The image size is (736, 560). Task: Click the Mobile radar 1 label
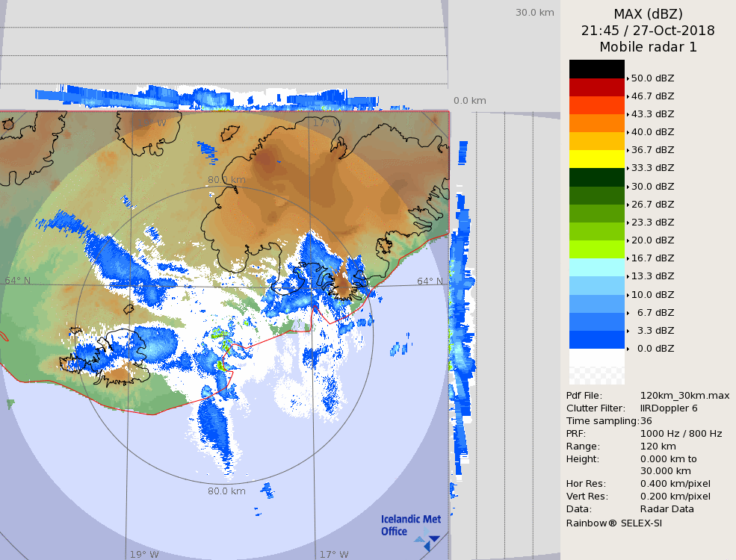click(648, 47)
